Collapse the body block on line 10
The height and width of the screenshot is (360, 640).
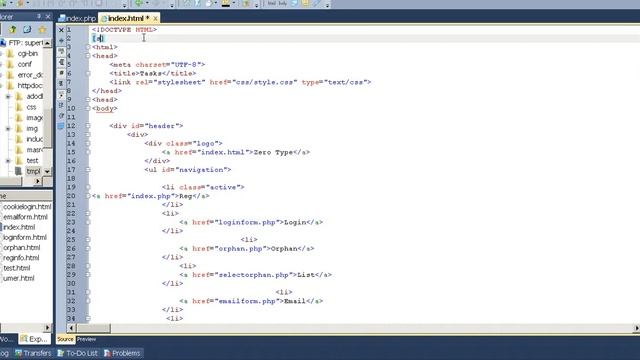(x=88, y=109)
